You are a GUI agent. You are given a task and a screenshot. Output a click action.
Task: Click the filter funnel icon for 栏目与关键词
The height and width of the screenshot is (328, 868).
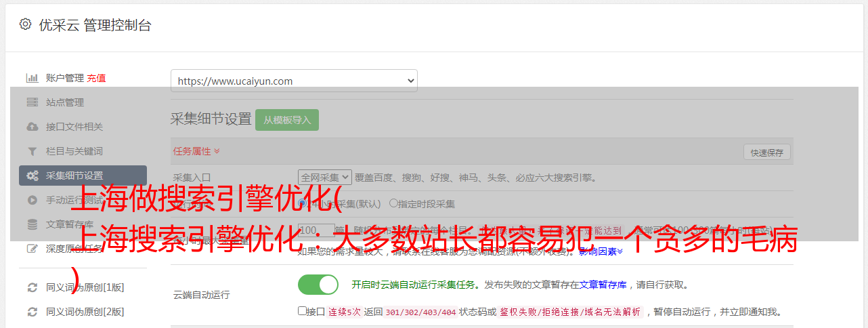coord(32,151)
